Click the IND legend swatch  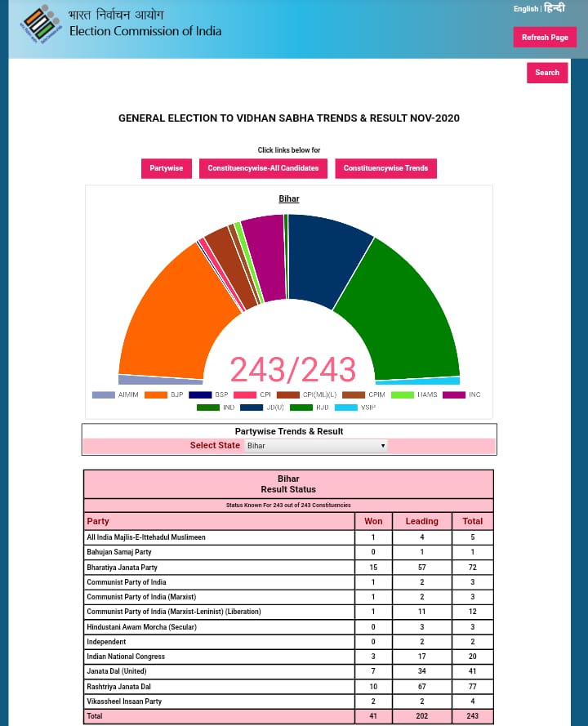208,408
